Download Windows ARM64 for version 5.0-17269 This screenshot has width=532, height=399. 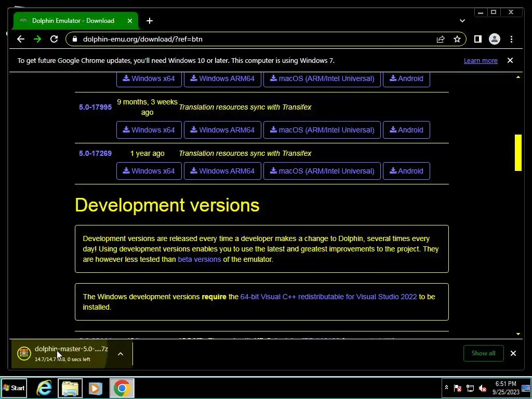pos(222,171)
